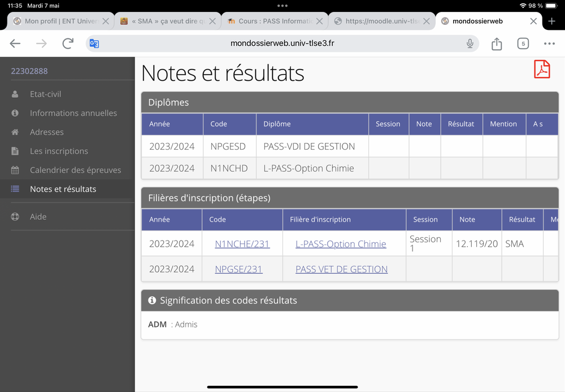Open the N1NCHE/231 code link
Screen dimensions: 565x392
tap(242, 244)
